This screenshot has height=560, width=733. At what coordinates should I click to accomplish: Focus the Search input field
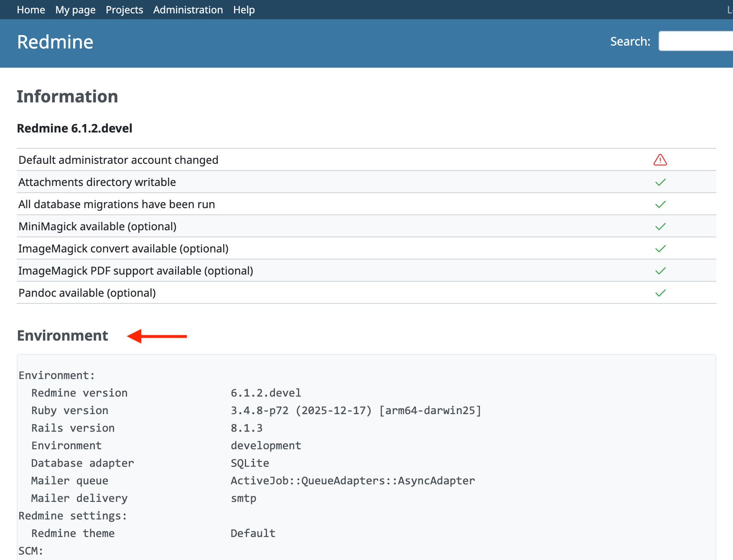[x=696, y=41]
